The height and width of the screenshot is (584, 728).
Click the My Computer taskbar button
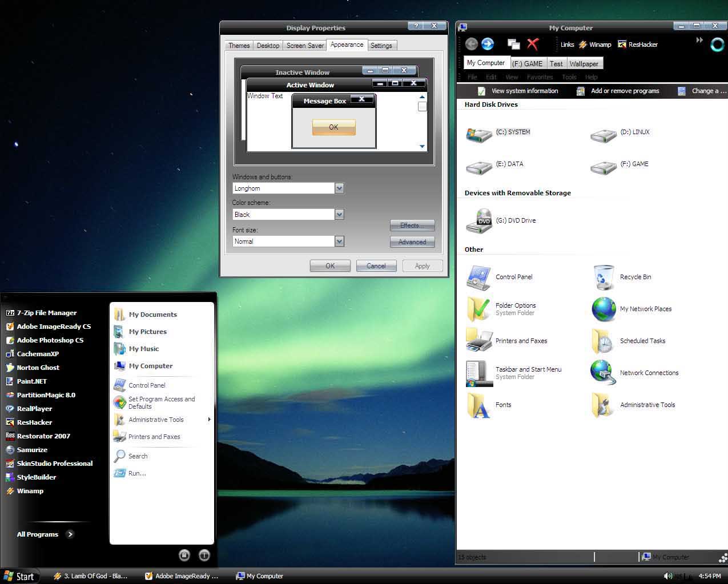(260, 576)
